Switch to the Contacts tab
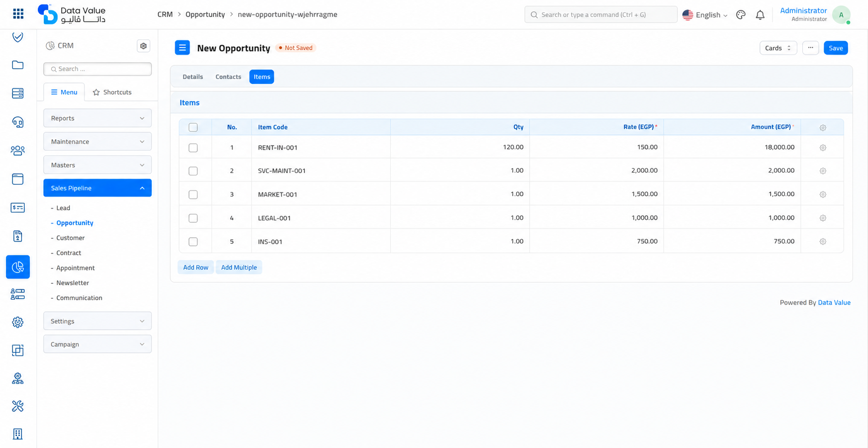Screen dimensions: 868x448 tap(228, 77)
